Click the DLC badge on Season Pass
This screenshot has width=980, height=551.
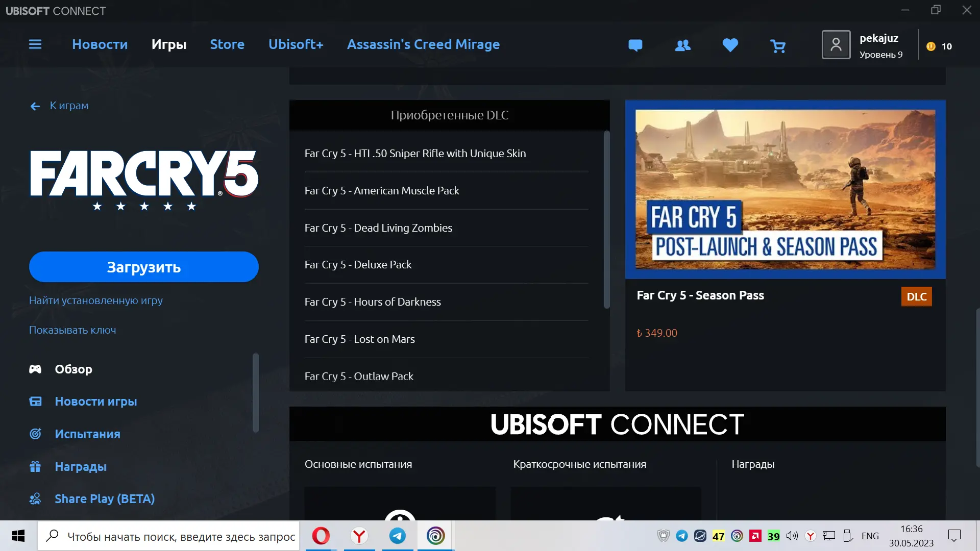pyautogui.click(x=917, y=296)
